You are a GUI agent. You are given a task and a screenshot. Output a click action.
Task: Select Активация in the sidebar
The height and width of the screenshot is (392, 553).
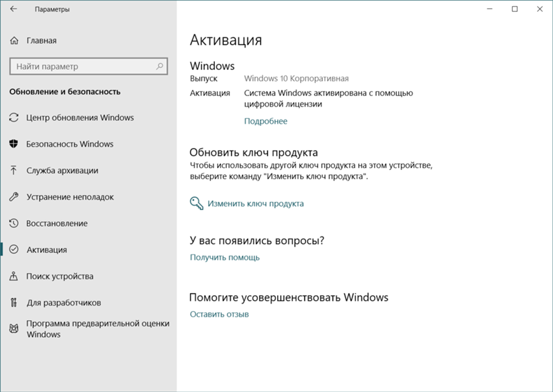(x=46, y=250)
